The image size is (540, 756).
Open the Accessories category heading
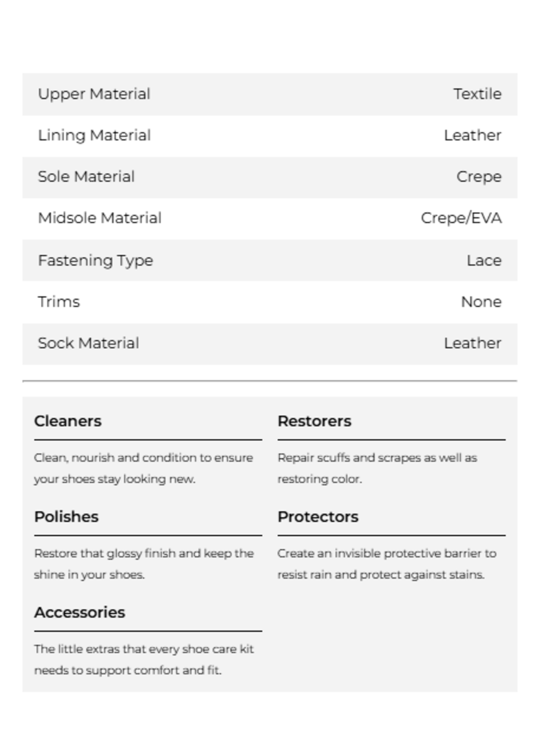80,613
